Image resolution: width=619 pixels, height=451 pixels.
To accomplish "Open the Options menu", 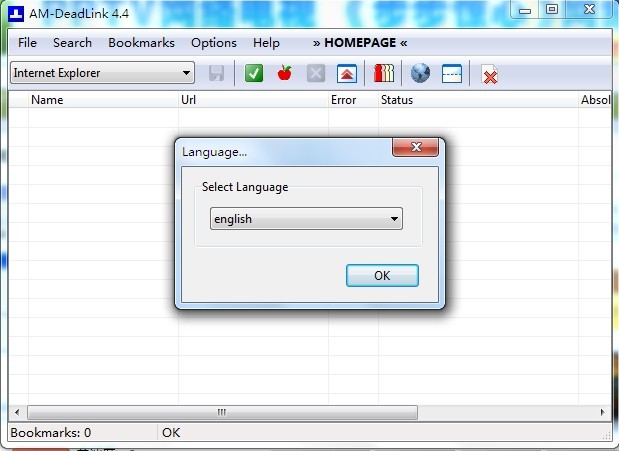I will click(213, 43).
